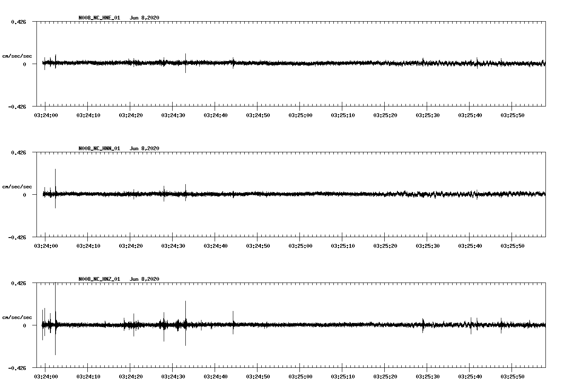This screenshot has height=392, width=576.
Task: Click 03:25:00 time label under HNZ plot
Action: click(x=300, y=377)
